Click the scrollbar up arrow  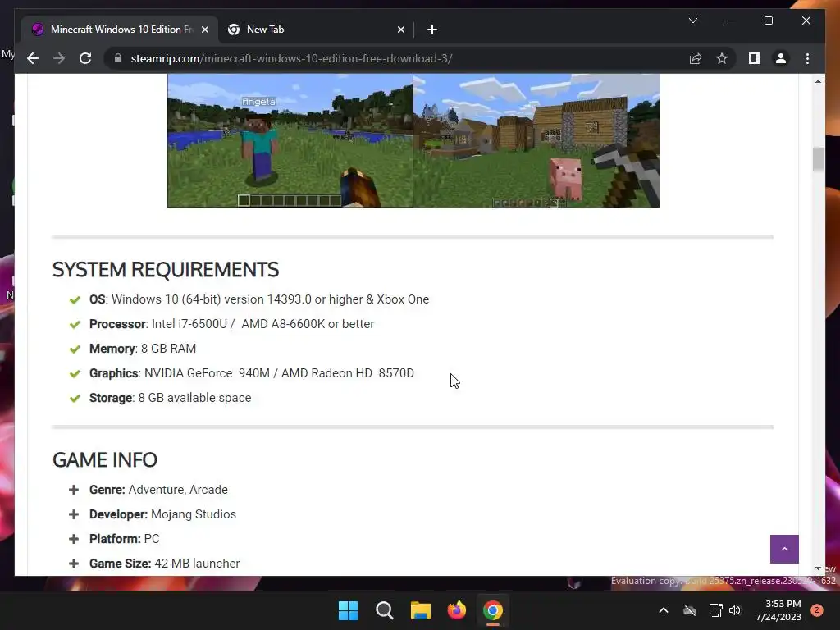click(x=818, y=81)
